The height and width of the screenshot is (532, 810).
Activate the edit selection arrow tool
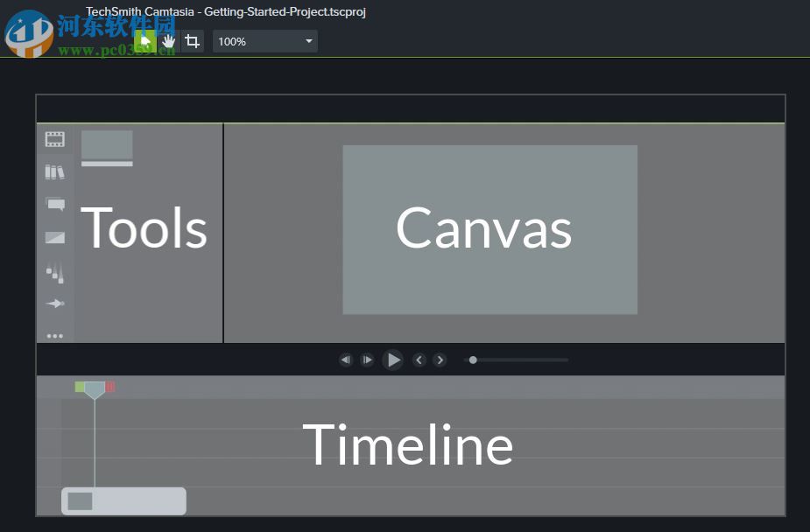pyautogui.click(x=145, y=40)
